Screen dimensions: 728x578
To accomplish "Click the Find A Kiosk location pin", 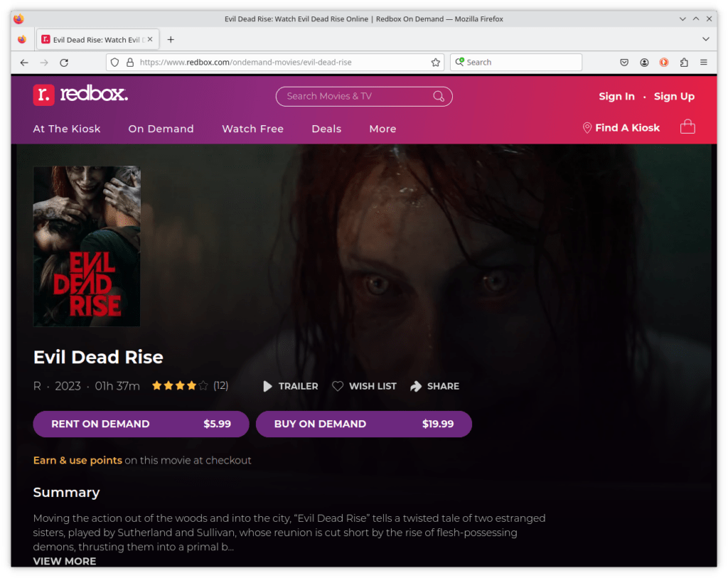I will 587,128.
